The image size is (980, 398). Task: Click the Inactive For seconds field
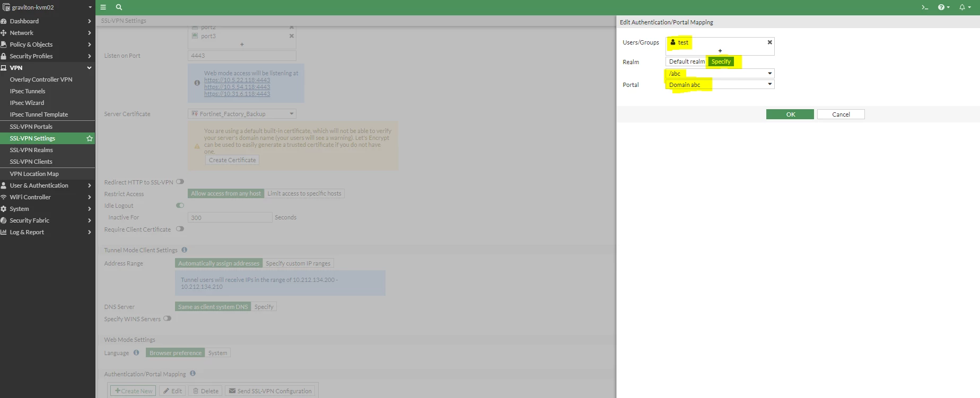pos(230,217)
